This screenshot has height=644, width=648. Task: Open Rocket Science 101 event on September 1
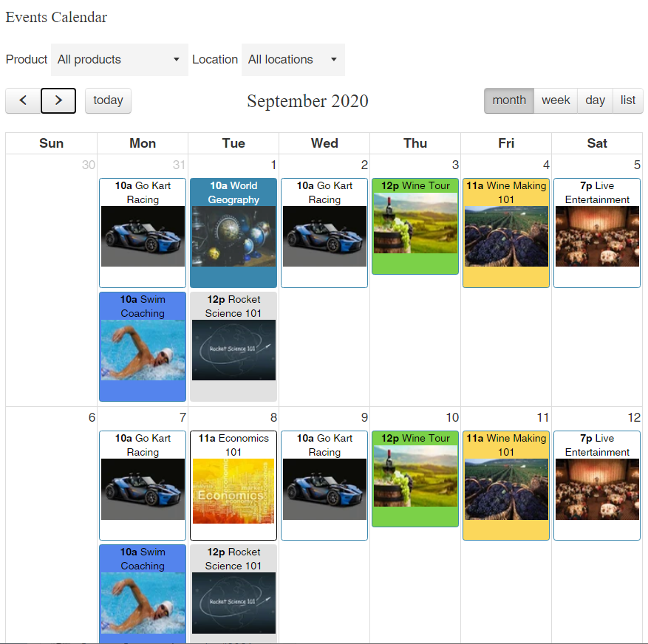click(x=233, y=346)
